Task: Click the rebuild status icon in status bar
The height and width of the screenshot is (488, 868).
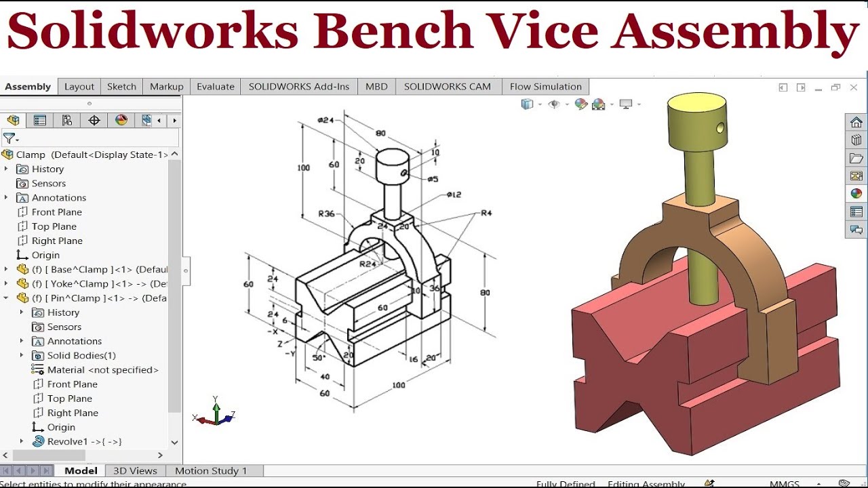Action: 709,484
